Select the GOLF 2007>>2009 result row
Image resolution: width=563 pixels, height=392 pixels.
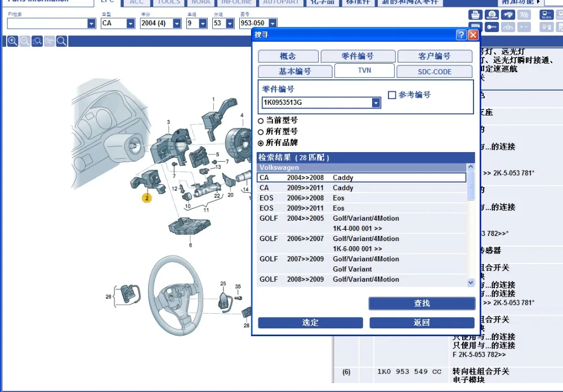[x=361, y=264]
